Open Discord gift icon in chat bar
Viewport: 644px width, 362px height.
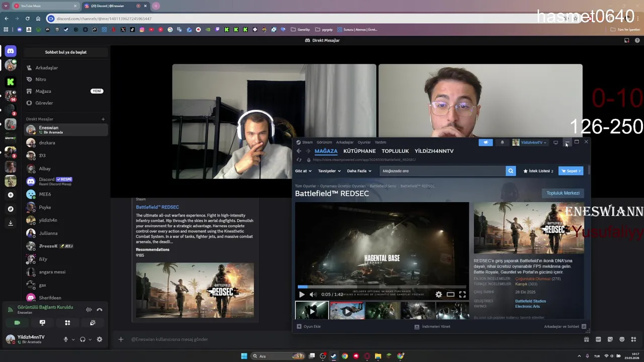(x=586, y=339)
